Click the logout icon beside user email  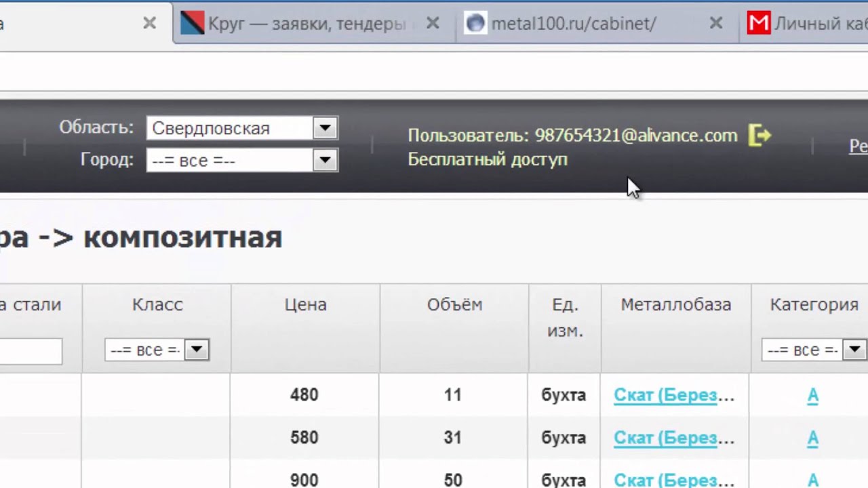pos(760,136)
